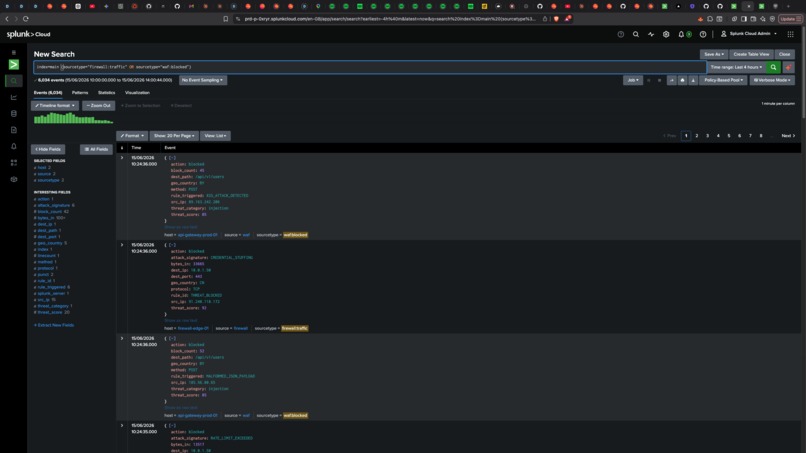Click the Print job icon
The width and height of the screenshot is (806, 453).
682,80
